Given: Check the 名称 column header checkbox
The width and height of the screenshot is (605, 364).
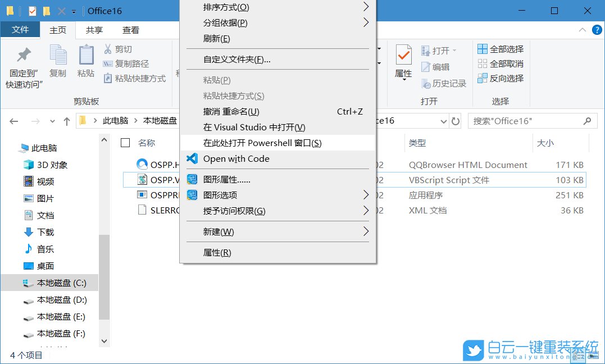Looking at the screenshot, I should click(126, 143).
